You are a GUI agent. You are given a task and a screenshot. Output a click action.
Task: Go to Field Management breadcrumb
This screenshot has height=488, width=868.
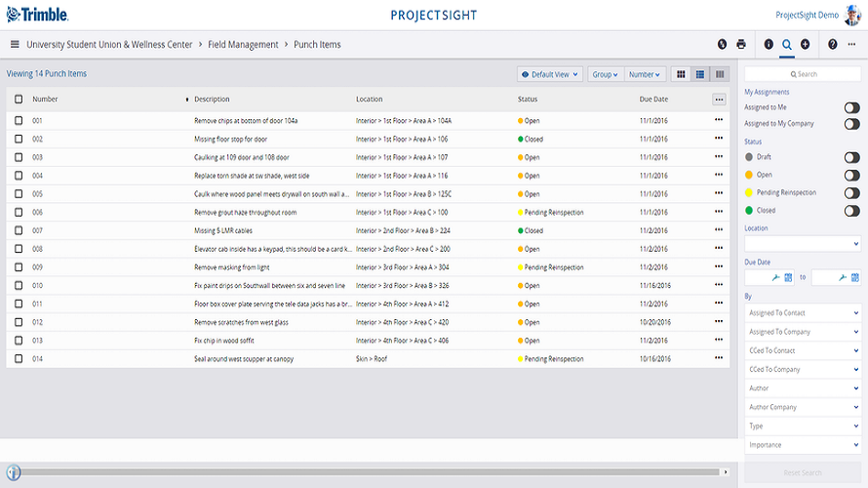243,44
